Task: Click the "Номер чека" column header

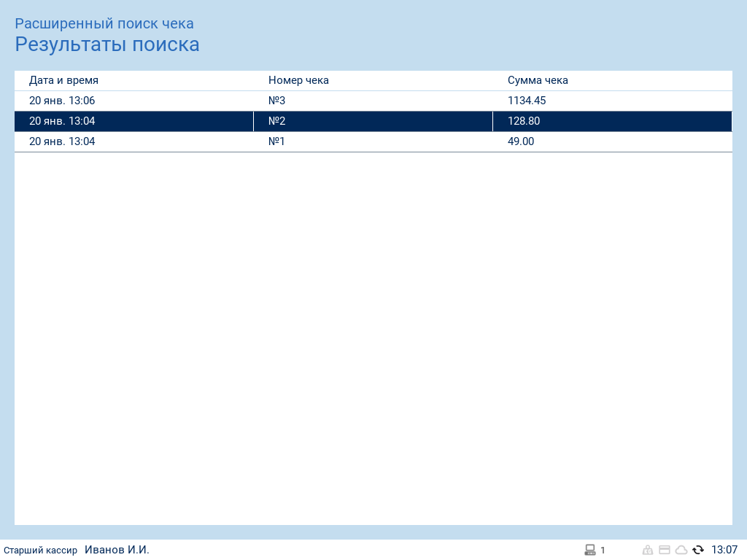Action: (298, 80)
